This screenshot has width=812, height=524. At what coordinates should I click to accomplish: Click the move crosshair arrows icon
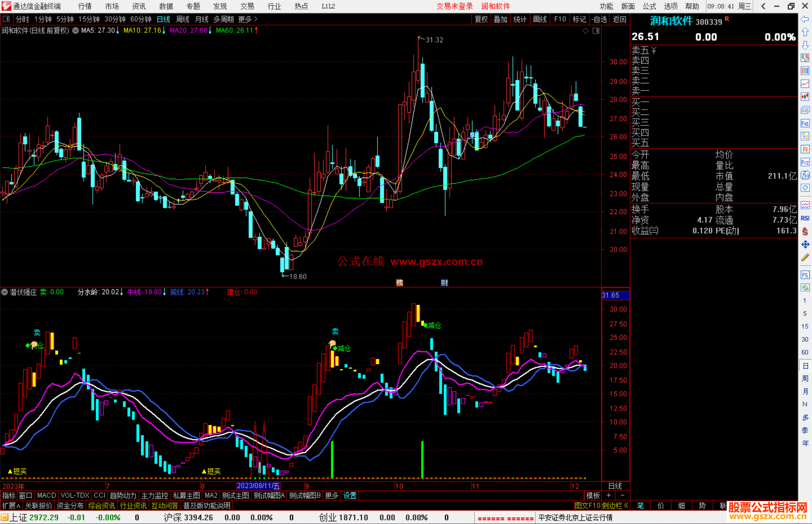pyautogui.click(x=805, y=245)
